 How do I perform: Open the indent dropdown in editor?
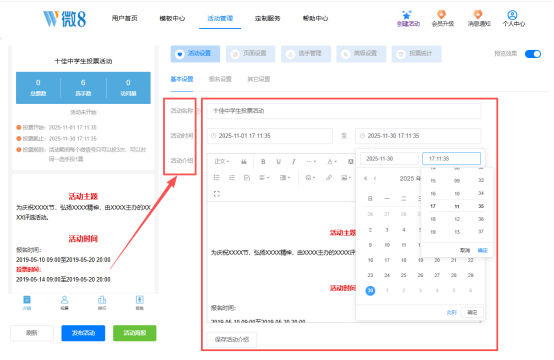tap(284, 178)
